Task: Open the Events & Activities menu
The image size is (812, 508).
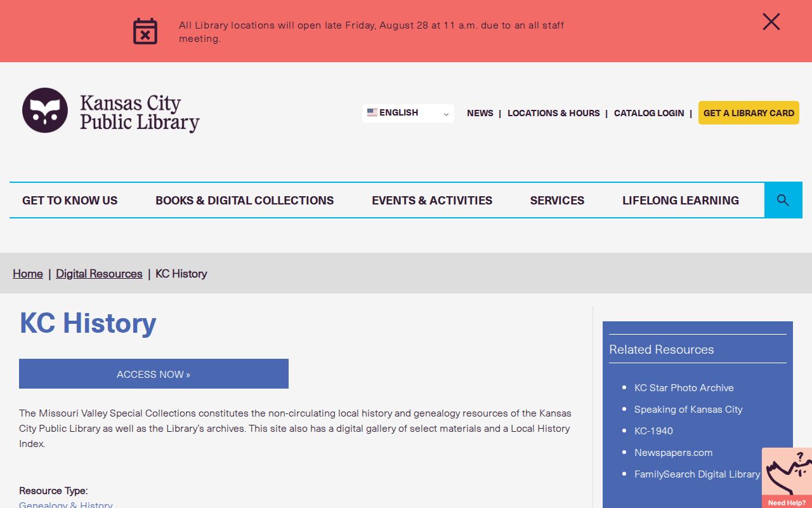Action: click(432, 201)
